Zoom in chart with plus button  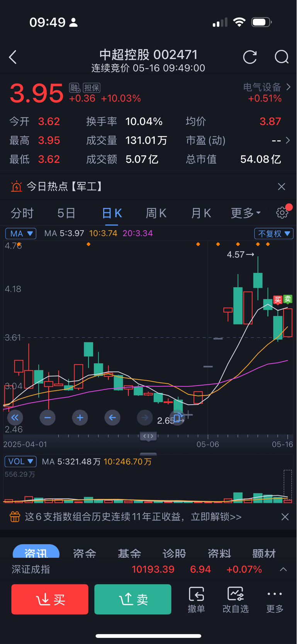[x=80, y=417]
